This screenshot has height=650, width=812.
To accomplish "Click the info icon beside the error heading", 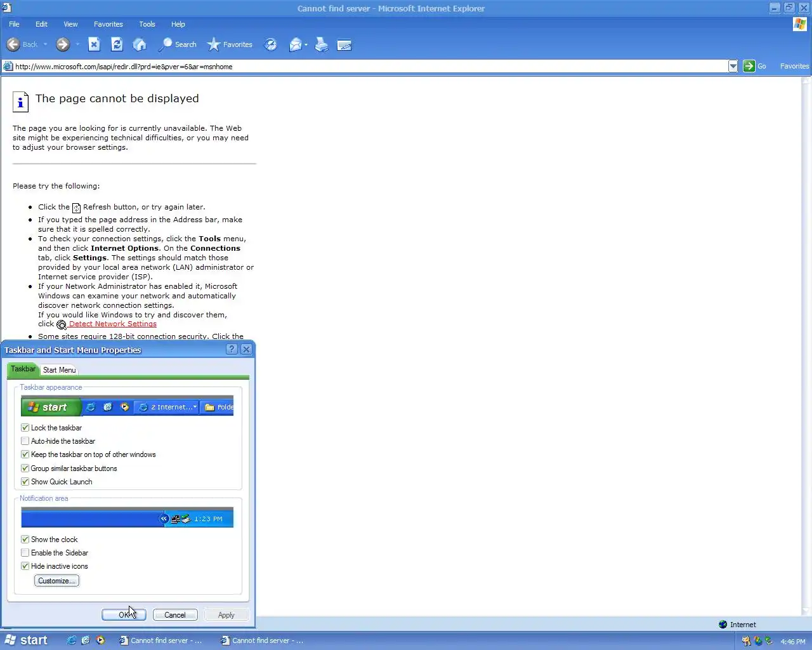I will click(x=21, y=102).
